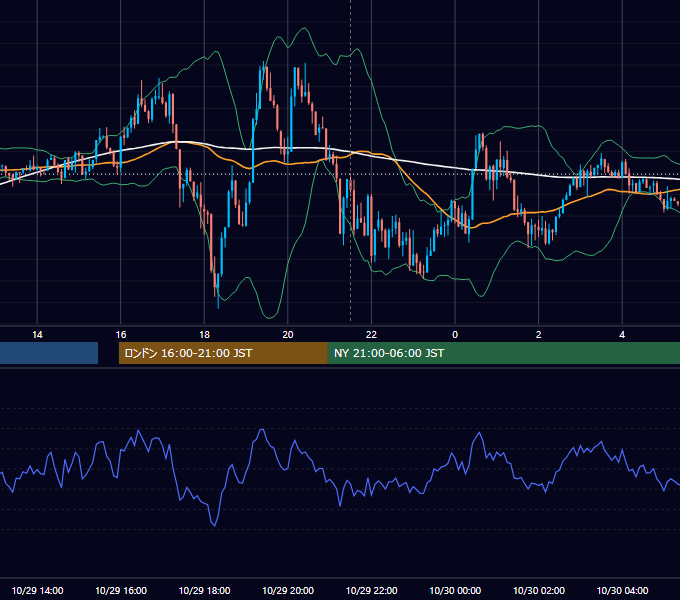Screen dimensions: 680x600
Task: Click the 10/29 14:00 date label
Action: pos(37,590)
